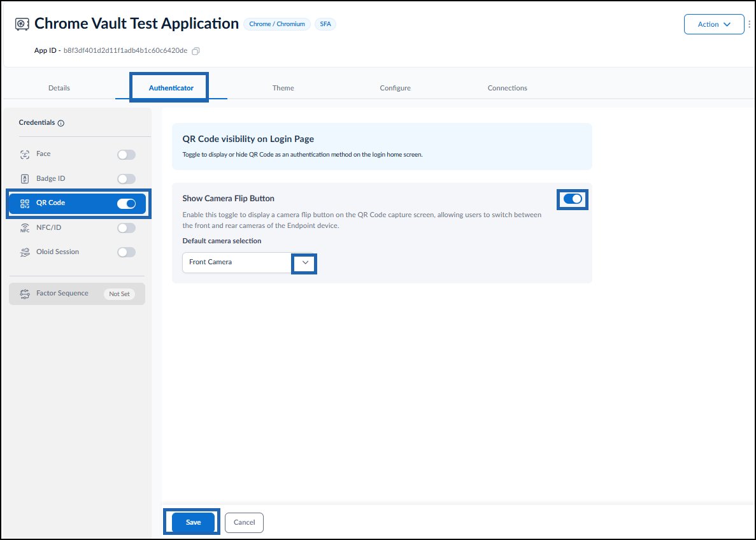
Task: Click the SFA tag
Action: tap(325, 24)
